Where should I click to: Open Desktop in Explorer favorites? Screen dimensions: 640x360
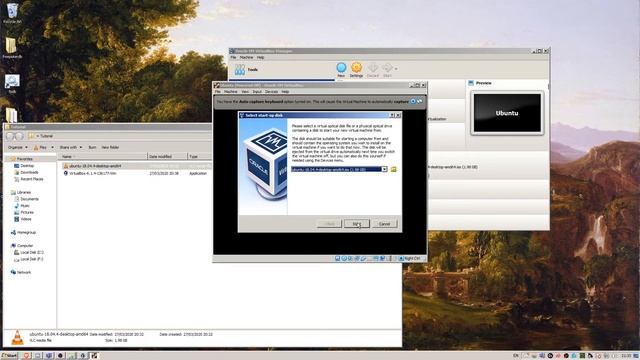tap(27, 166)
